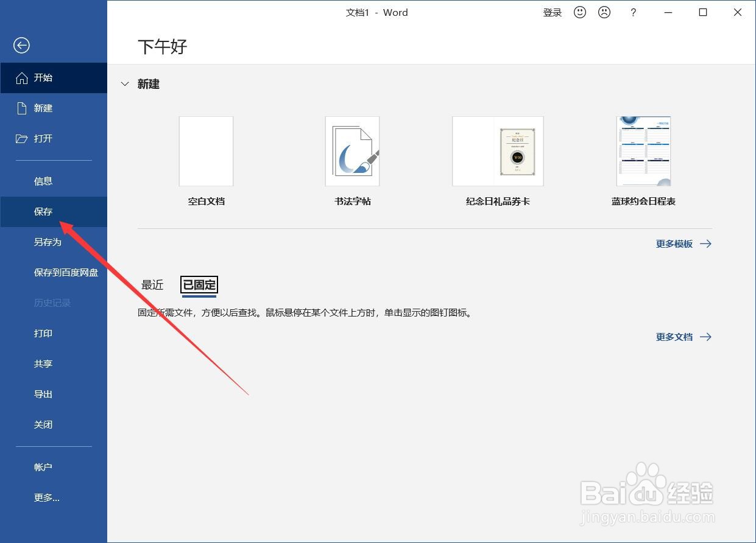Open the 信息 menu item

[x=54, y=181]
